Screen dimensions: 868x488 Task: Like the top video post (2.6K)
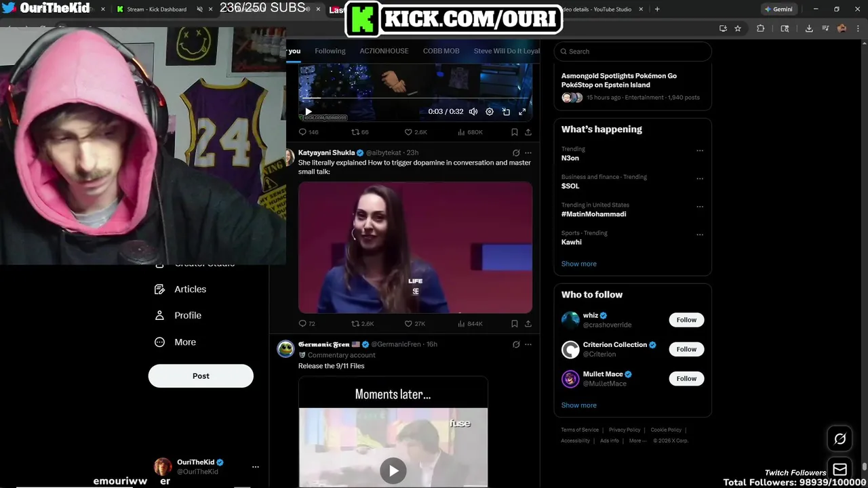point(416,132)
